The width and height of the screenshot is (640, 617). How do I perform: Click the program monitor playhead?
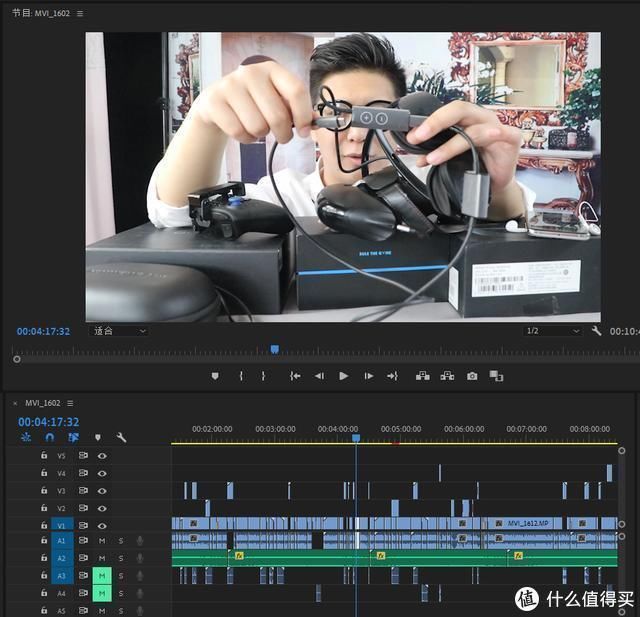[275, 349]
